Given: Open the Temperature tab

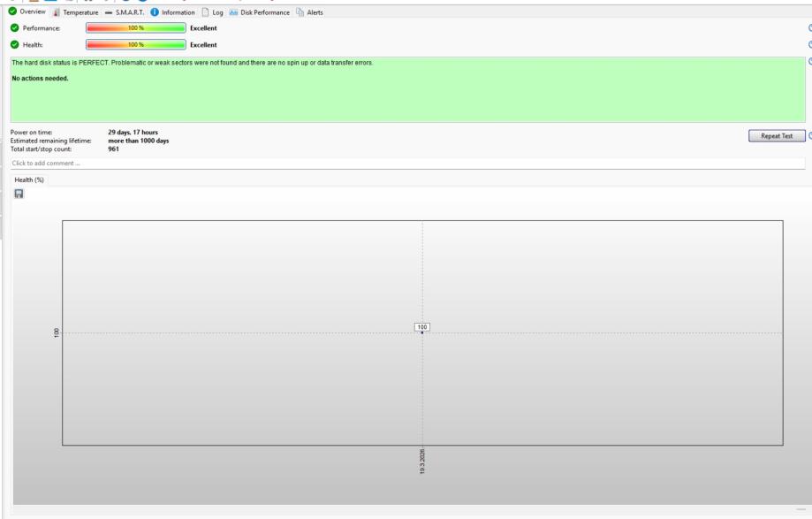Looking at the screenshot, I should pos(76,12).
